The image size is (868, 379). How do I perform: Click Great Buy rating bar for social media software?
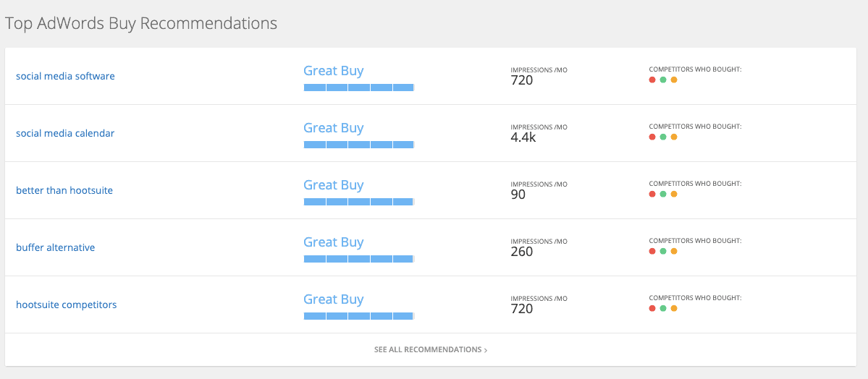[x=358, y=88]
